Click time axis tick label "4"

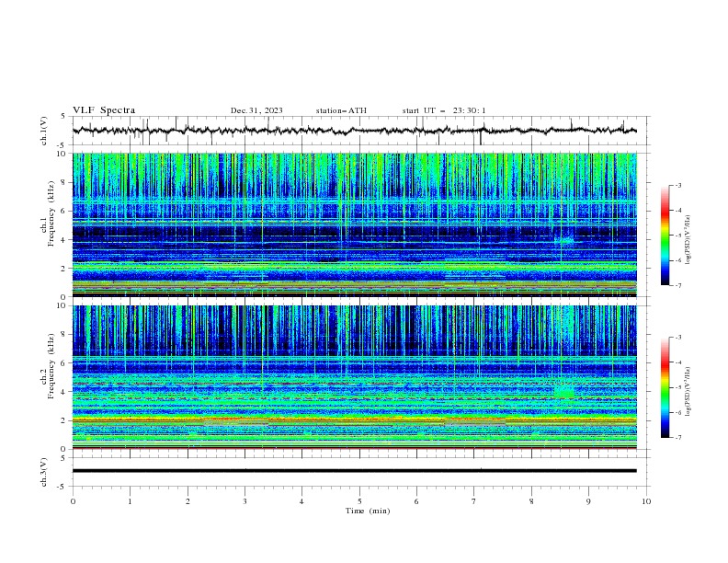tap(301, 501)
